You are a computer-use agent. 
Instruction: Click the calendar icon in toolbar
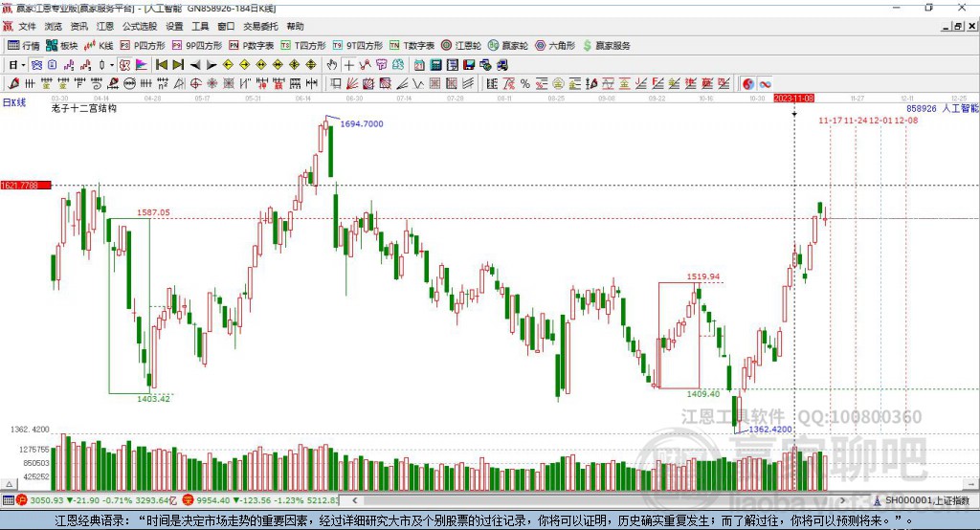coord(419,65)
